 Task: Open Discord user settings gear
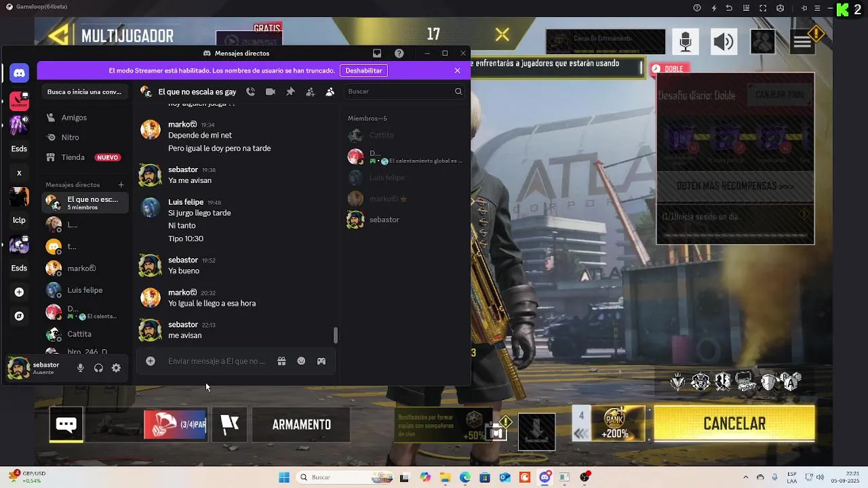(x=116, y=368)
